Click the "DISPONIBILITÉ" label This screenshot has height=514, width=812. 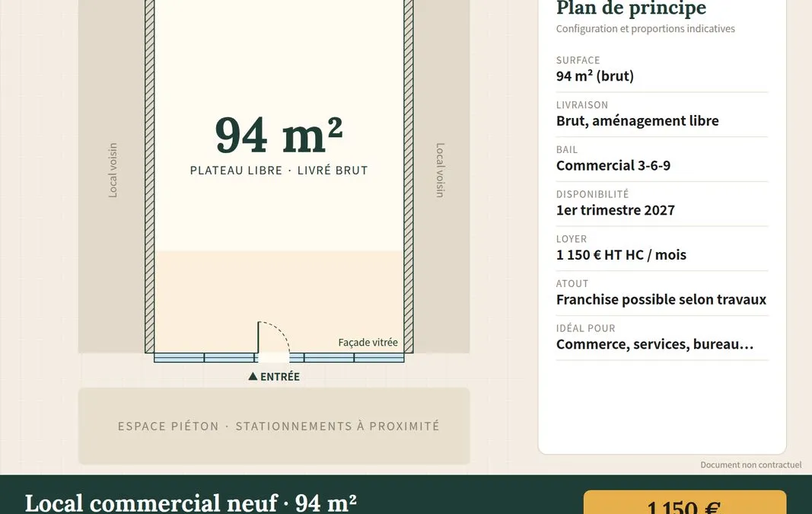pos(592,194)
